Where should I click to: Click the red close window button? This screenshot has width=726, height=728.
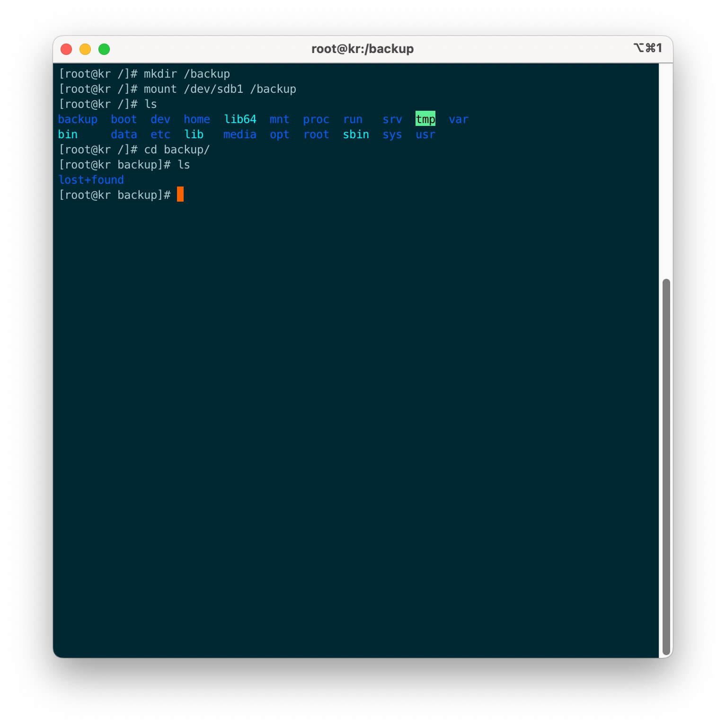(x=66, y=49)
